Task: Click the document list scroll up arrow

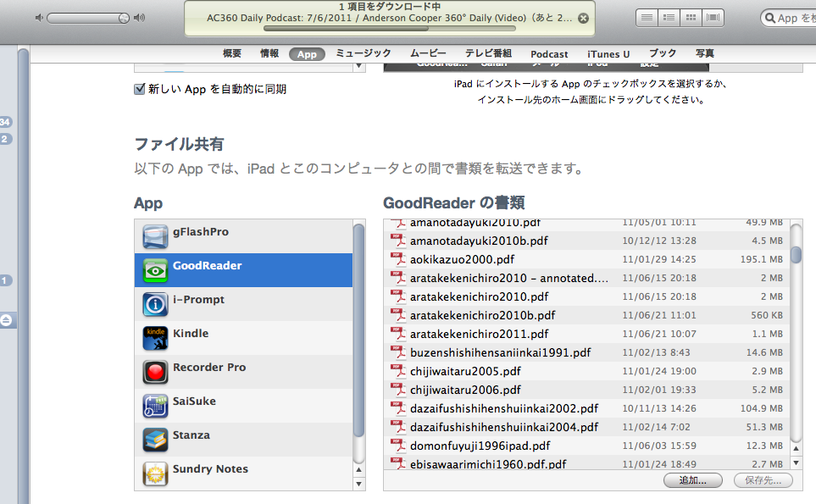Action: tap(797, 448)
